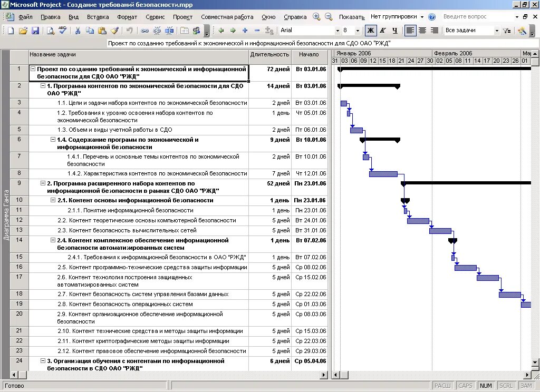Click the 'Длительность' column header

[x=270, y=57]
